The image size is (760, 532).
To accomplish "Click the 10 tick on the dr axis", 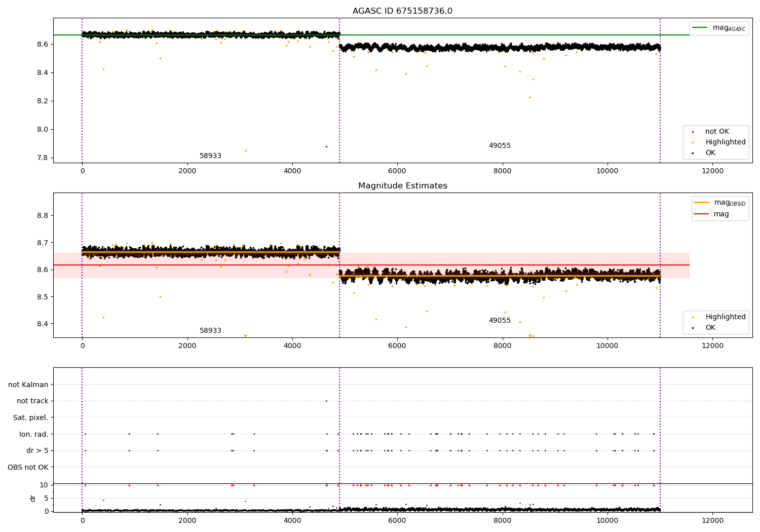I will 44,485.
